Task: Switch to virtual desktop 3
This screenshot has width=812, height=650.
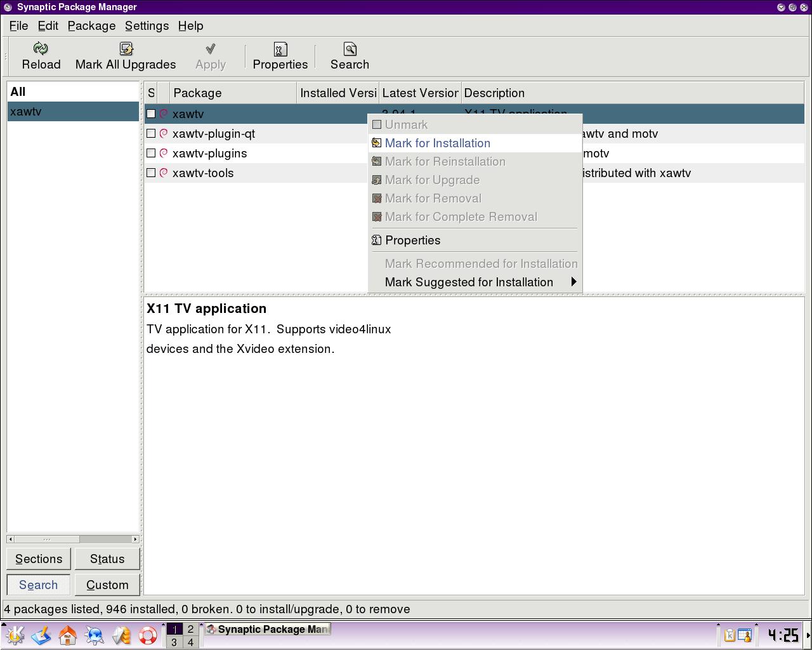Action: point(174,642)
